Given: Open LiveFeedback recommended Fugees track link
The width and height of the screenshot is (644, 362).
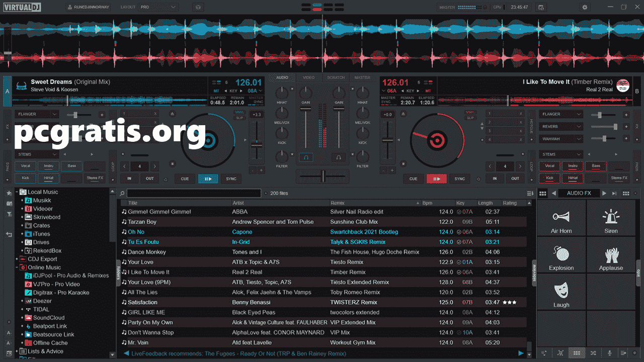Looking at the screenshot, I should [x=238, y=353].
